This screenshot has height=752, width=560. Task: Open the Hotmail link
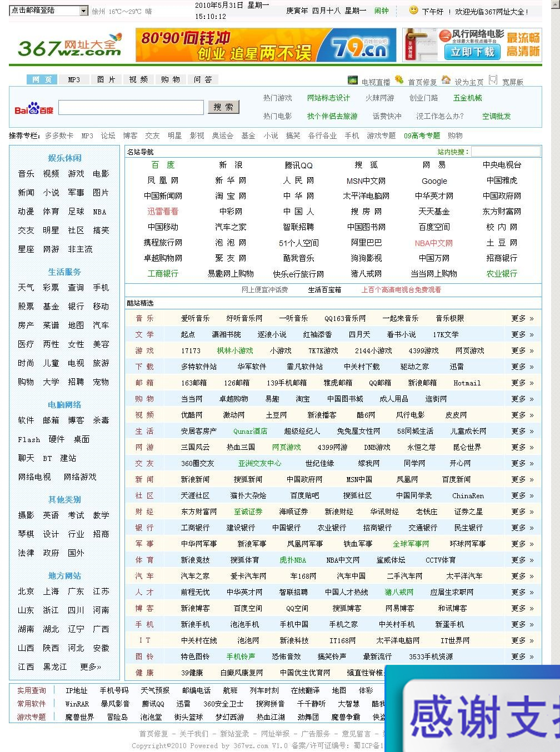[x=467, y=383]
